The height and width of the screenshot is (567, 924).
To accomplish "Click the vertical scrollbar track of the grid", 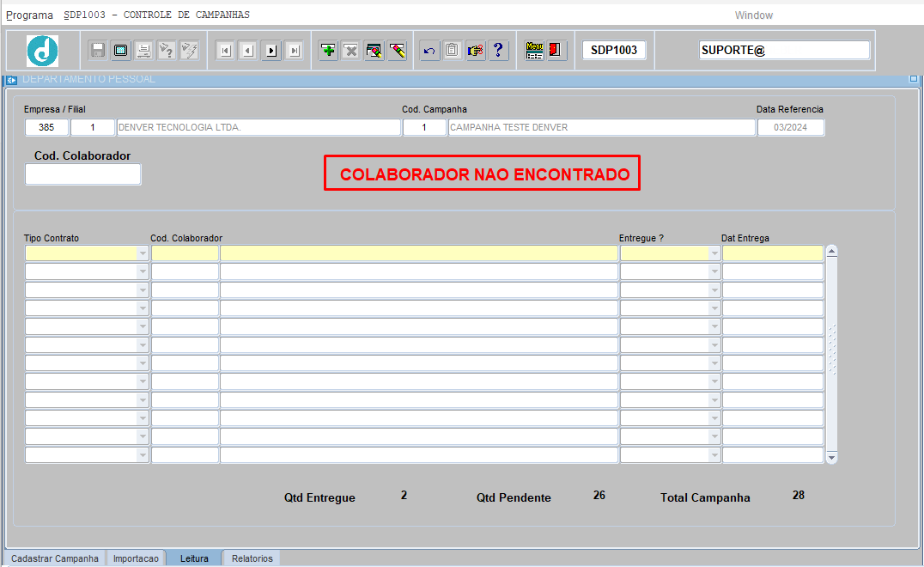I will click(831, 354).
